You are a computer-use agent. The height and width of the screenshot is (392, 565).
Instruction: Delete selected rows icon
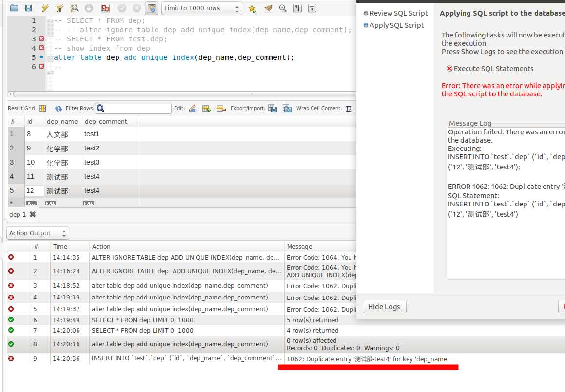[221, 109]
